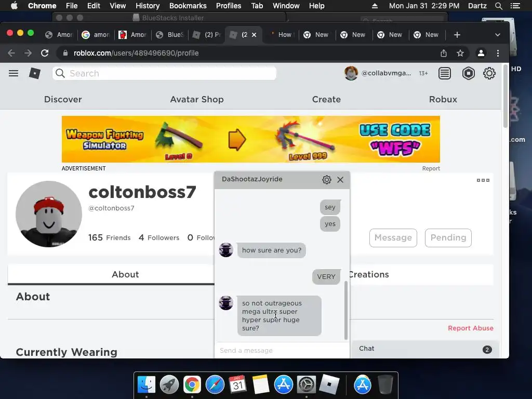
Task: Switch to the BlueS browser tab
Action: pyautogui.click(x=169, y=35)
